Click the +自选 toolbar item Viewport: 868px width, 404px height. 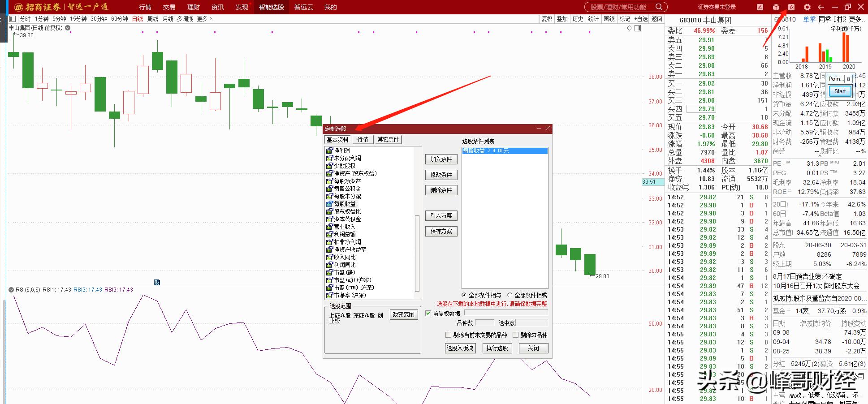click(x=641, y=19)
